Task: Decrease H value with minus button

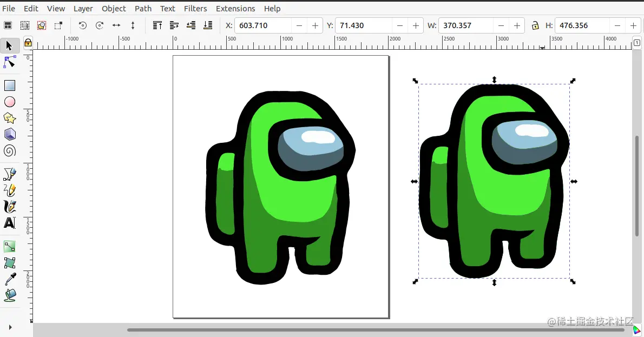Action: (x=617, y=25)
